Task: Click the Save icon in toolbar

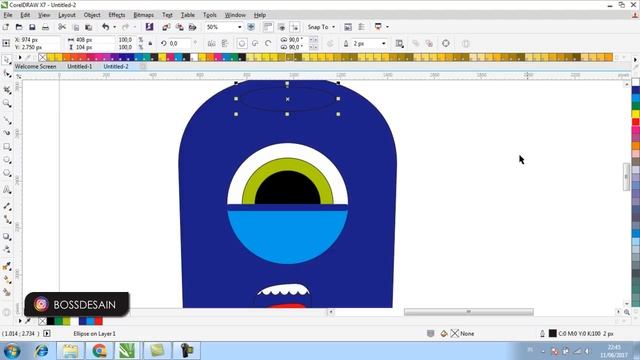Action: (32, 27)
